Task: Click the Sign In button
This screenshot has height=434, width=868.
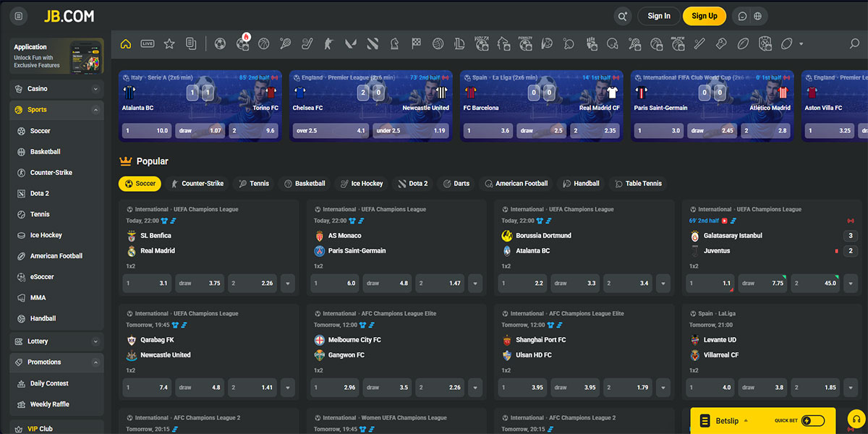Action: pos(658,16)
